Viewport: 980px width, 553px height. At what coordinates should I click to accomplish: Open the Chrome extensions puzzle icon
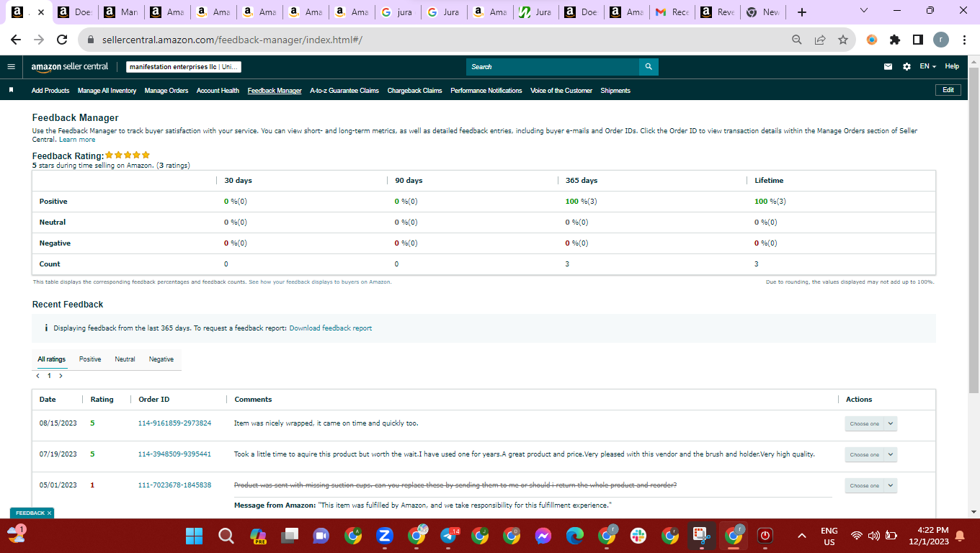click(x=895, y=40)
